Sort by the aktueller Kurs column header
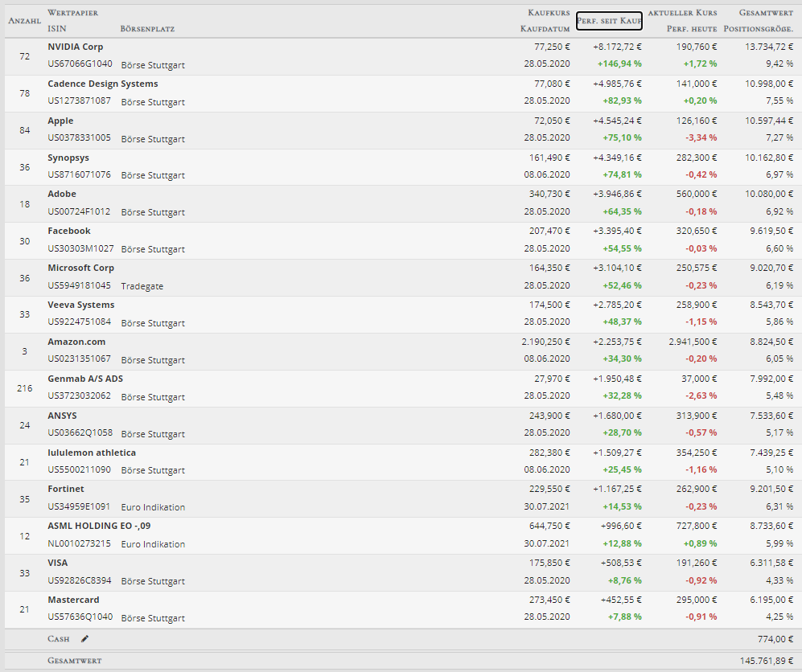 pos(682,12)
